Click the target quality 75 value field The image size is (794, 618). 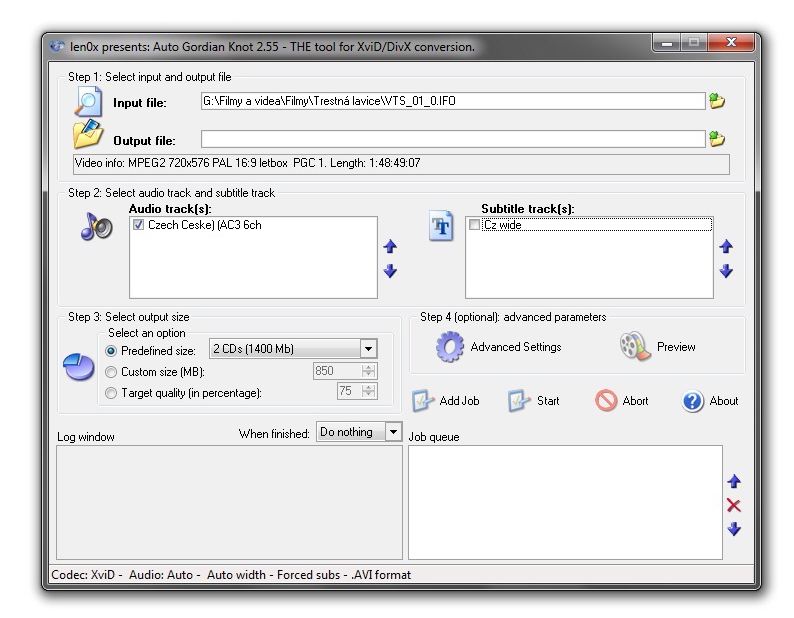(x=350, y=391)
